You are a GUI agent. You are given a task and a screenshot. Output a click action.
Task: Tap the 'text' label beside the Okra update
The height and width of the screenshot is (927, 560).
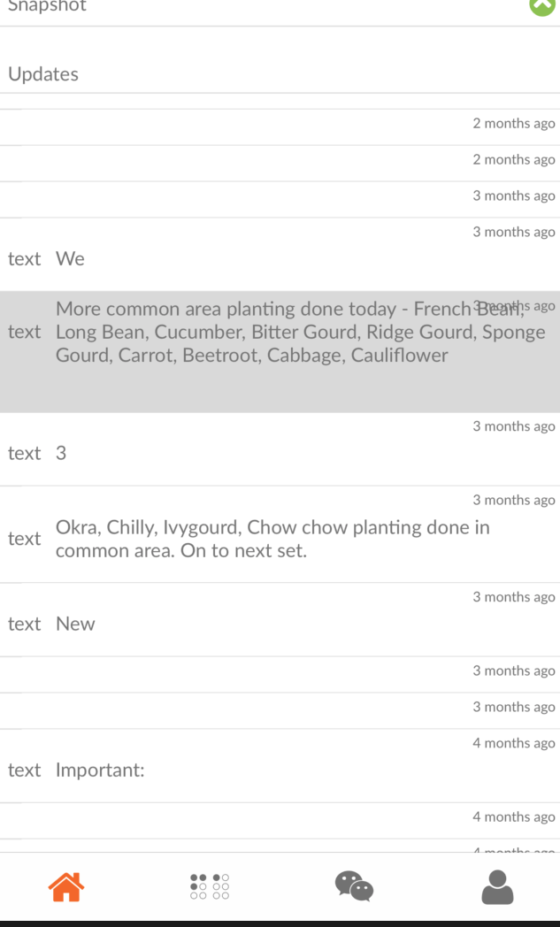(x=24, y=539)
